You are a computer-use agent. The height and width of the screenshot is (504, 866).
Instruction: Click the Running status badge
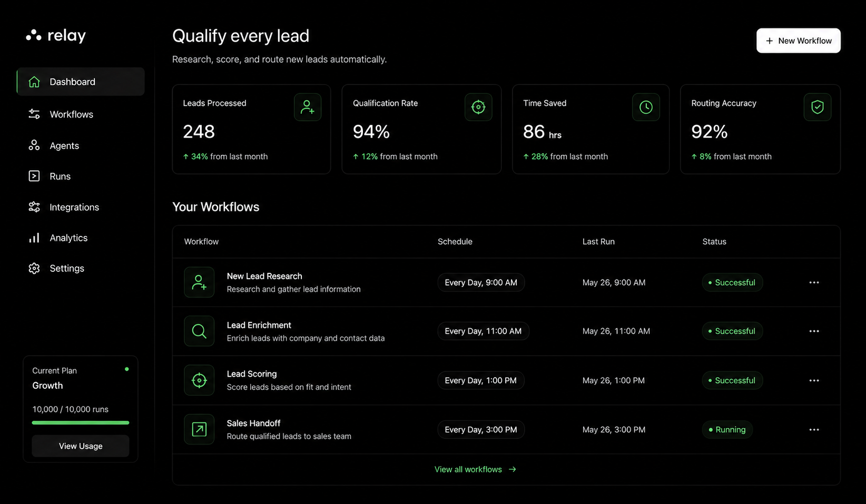[x=727, y=429]
